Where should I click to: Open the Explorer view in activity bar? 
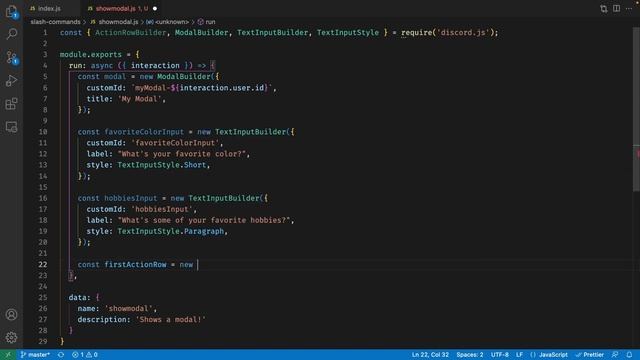[11, 11]
